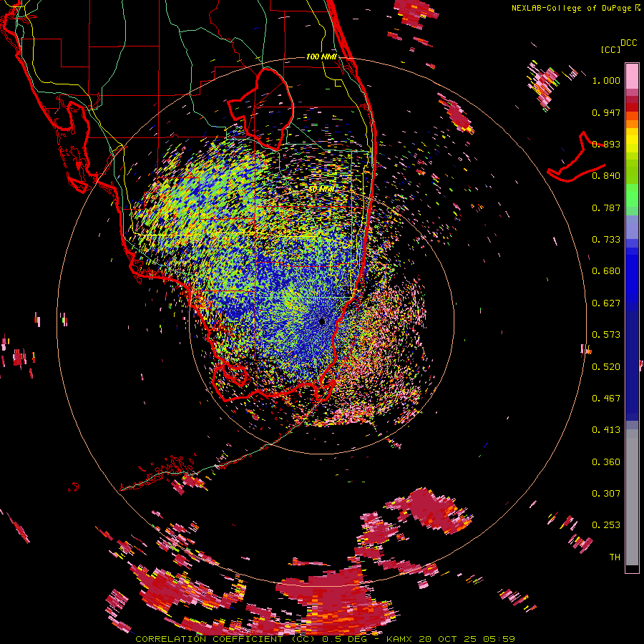Click the NEXLAB-College of DuPage title text
This screenshot has height=644, width=644.
tap(572, 8)
